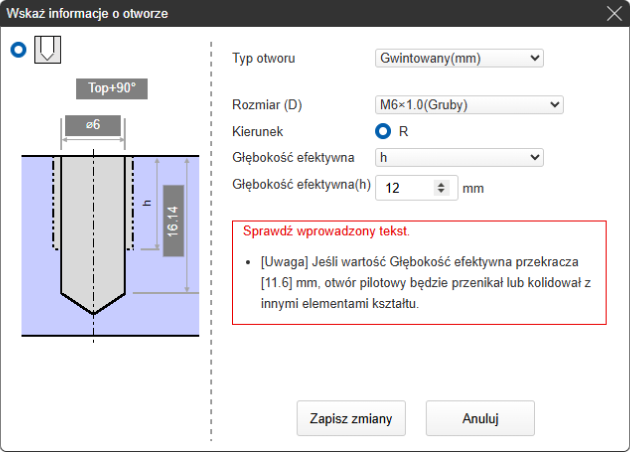Open the Typ otworu dropdown
630x452 pixels.
click(459, 58)
